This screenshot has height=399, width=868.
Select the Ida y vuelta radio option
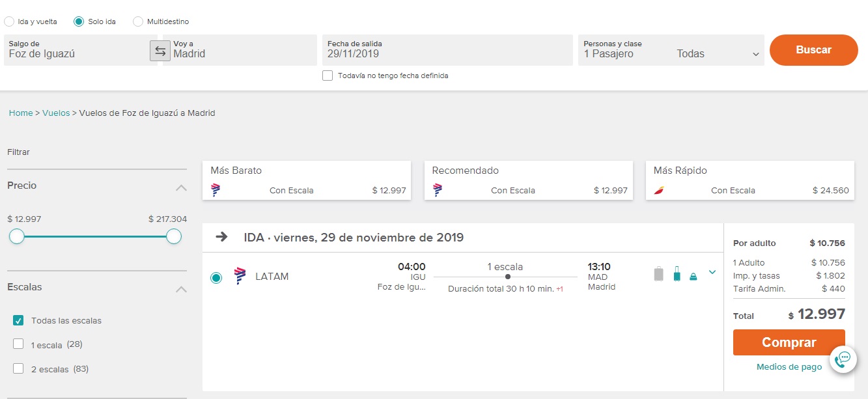click(x=9, y=21)
